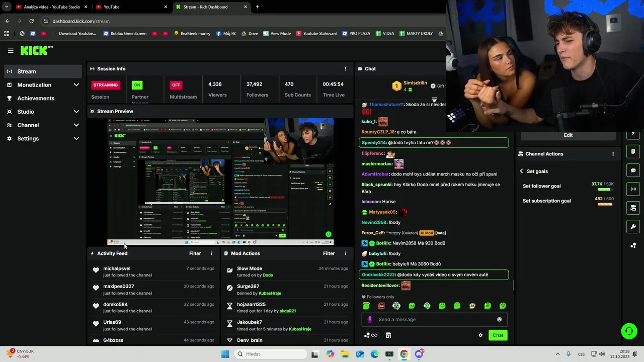644x362 pixels.
Task: Click the KICK logo
Action: pos(36,50)
